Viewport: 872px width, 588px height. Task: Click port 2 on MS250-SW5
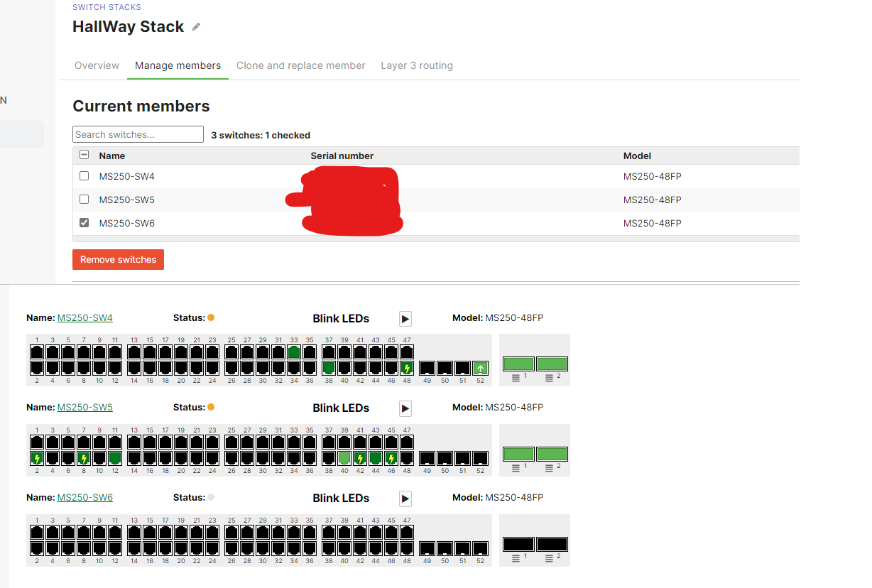tap(37, 458)
